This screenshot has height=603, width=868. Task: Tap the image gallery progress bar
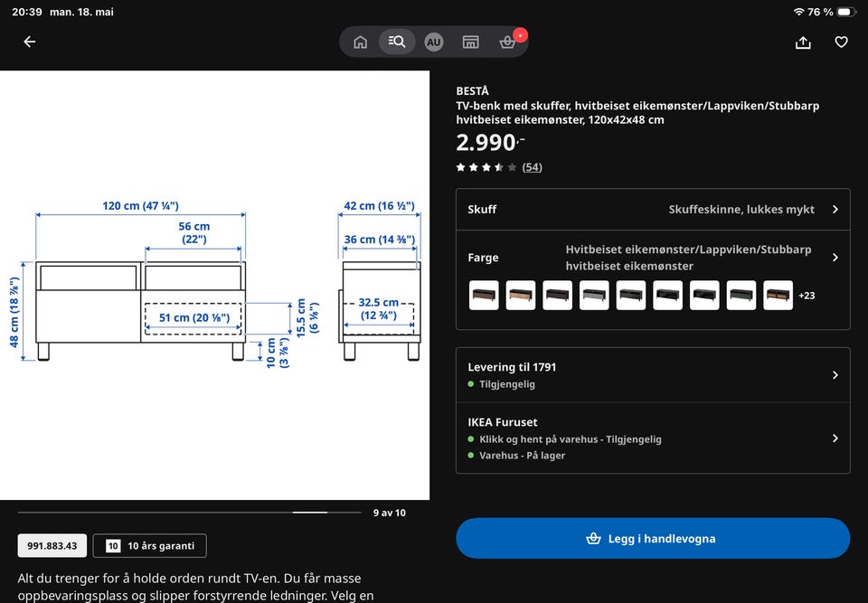click(x=189, y=513)
